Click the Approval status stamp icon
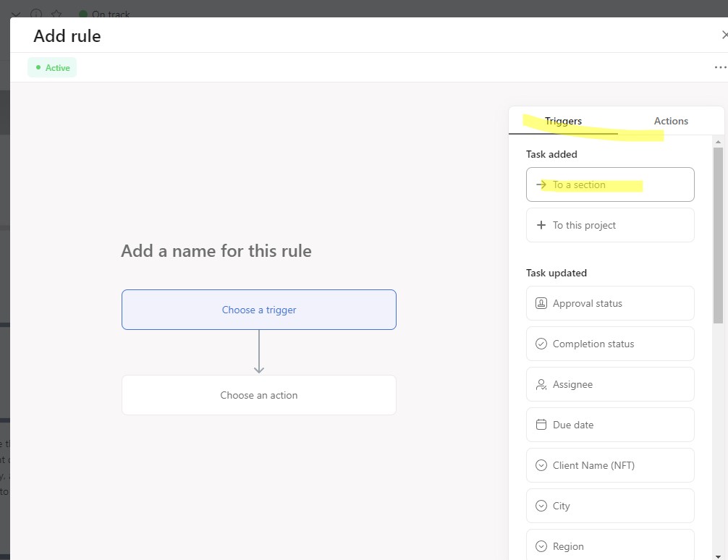This screenshot has height=560, width=728. tap(541, 303)
